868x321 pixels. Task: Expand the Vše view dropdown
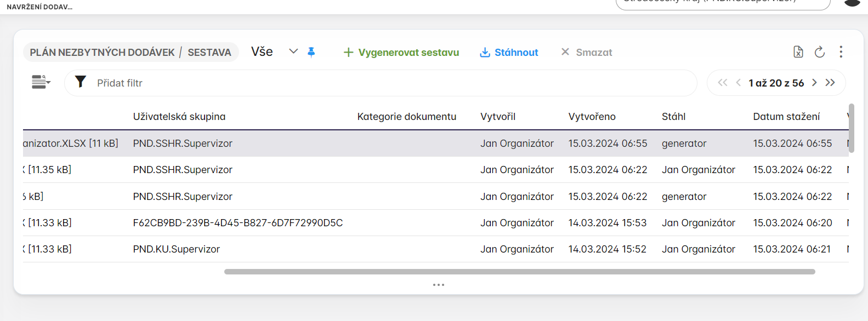tap(293, 51)
